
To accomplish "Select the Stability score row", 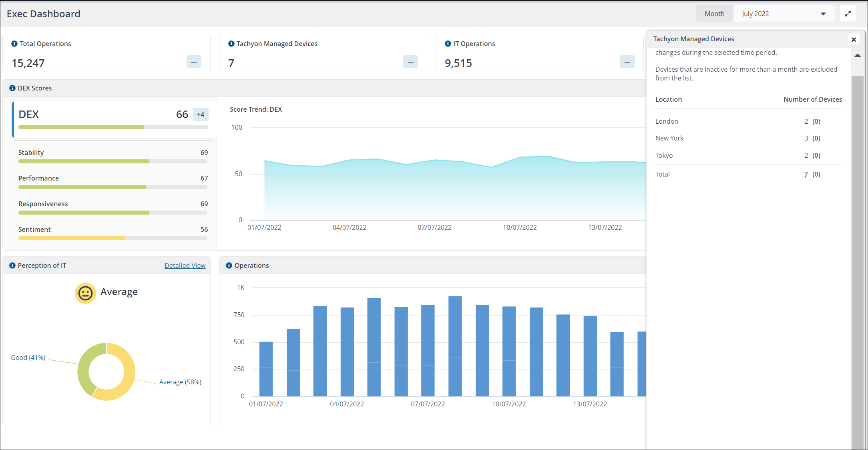I will [113, 156].
